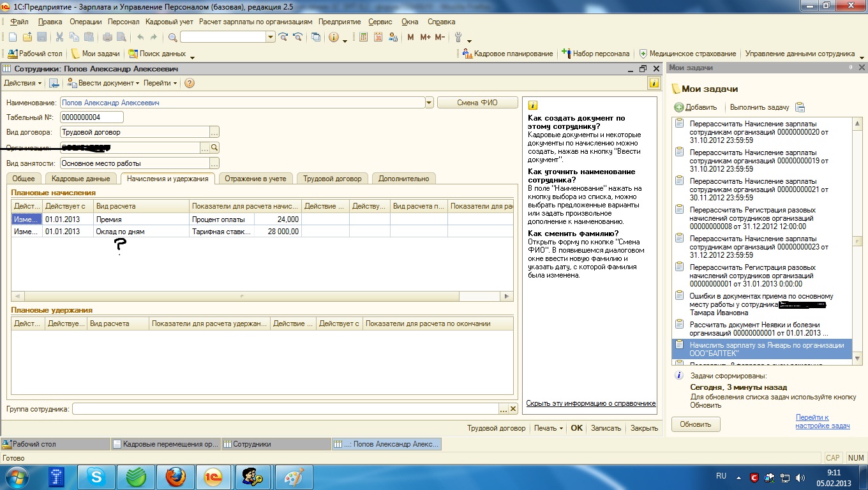Screen dimensions: 868x490
Task: Click the yellow info toggle icon in the form header
Action: click(x=654, y=83)
